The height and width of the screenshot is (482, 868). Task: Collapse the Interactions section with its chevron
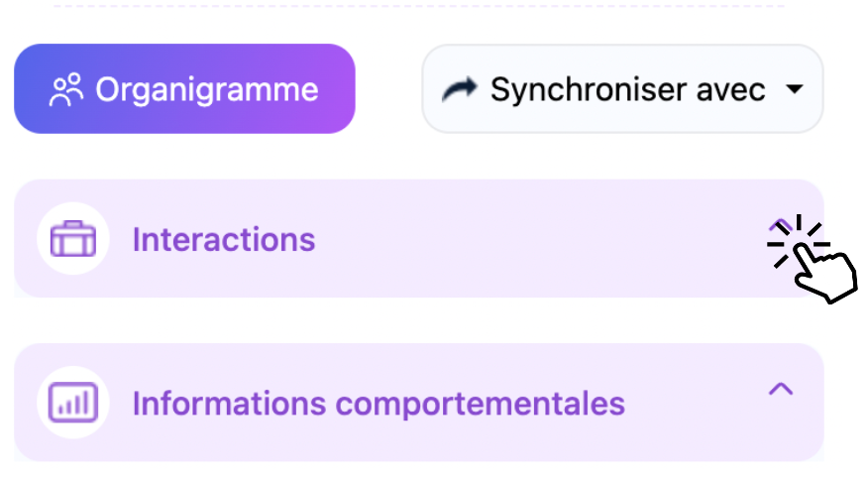click(781, 225)
